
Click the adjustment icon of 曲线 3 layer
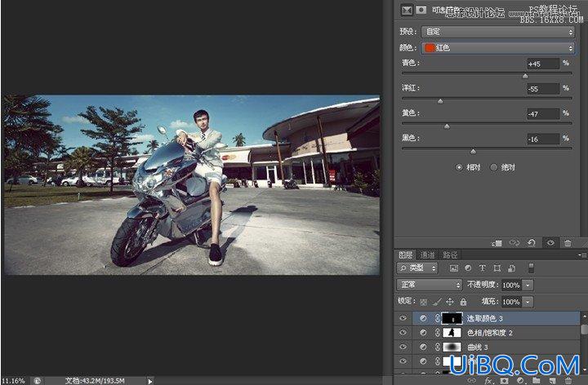coord(423,347)
